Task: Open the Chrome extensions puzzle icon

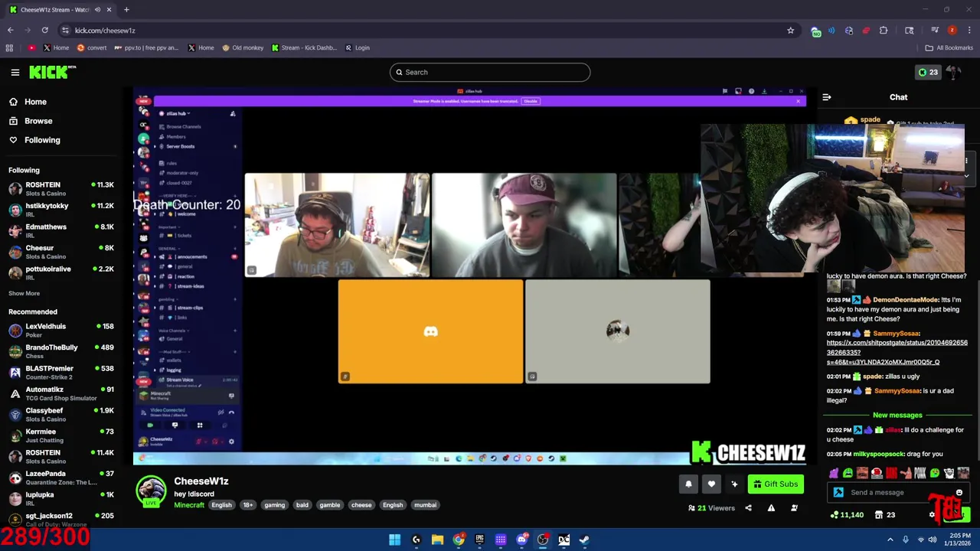Action: pyautogui.click(x=884, y=31)
